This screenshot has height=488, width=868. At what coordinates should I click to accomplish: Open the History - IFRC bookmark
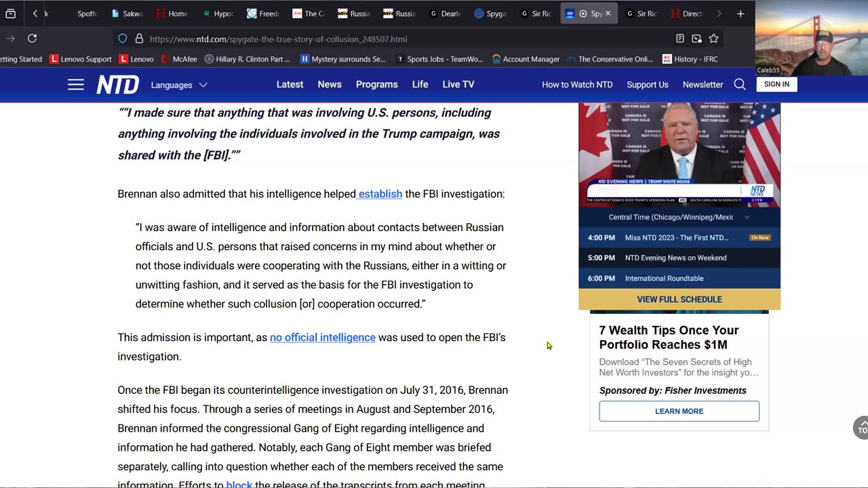[x=690, y=59]
